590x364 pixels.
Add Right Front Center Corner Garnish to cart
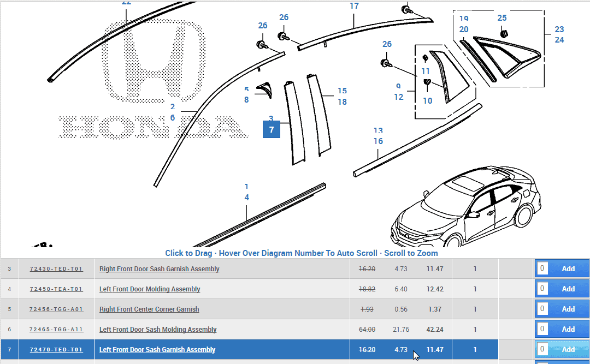tap(568, 309)
